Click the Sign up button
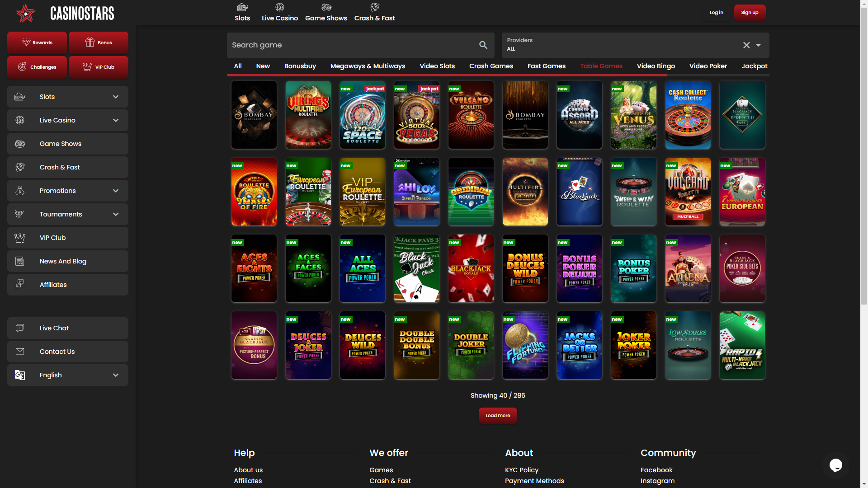This screenshot has width=868, height=488. pyautogui.click(x=750, y=13)
